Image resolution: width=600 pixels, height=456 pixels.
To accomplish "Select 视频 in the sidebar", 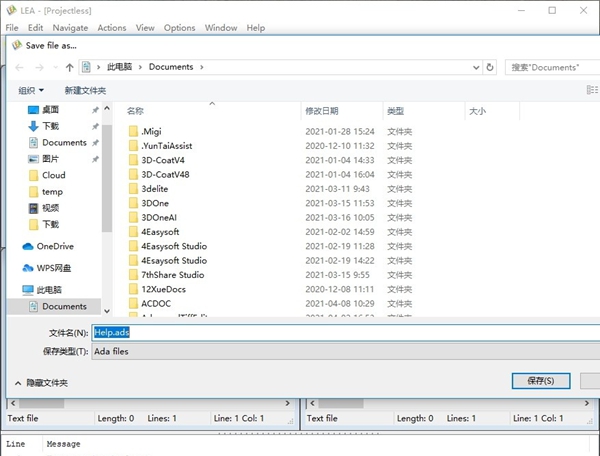I will 51,208.
